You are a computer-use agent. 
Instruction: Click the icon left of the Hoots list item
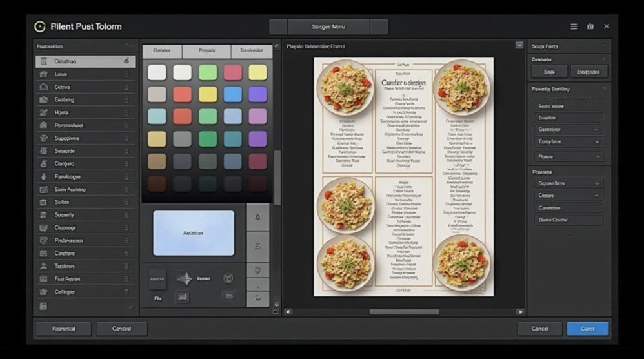click(x=44, y=112)
